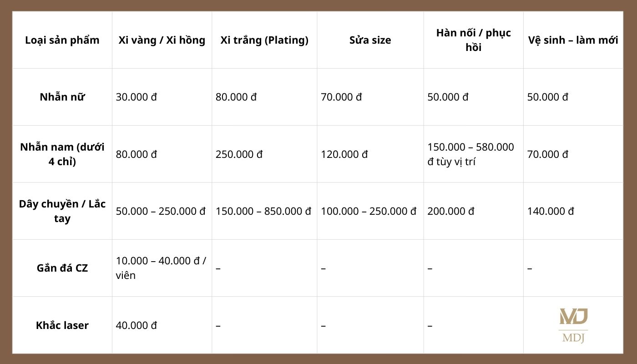Click the 'Hàn nối / phục hồi' header
This screenshot has width=637, height=364.
473,40
